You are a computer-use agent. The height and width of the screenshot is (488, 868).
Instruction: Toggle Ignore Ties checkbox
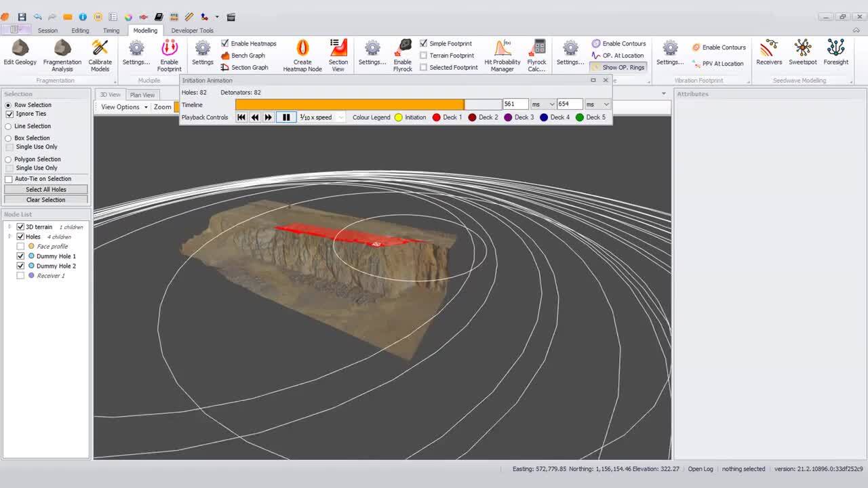click(9, 114)
